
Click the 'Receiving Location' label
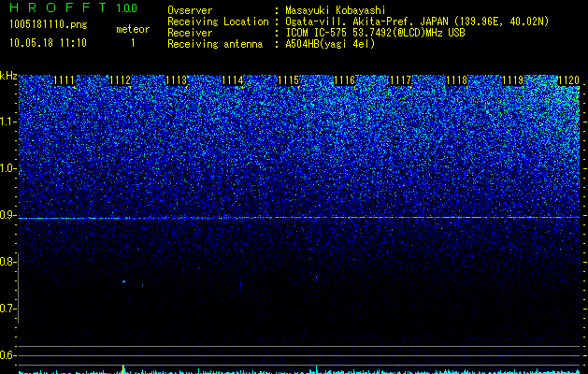(218, 22)
